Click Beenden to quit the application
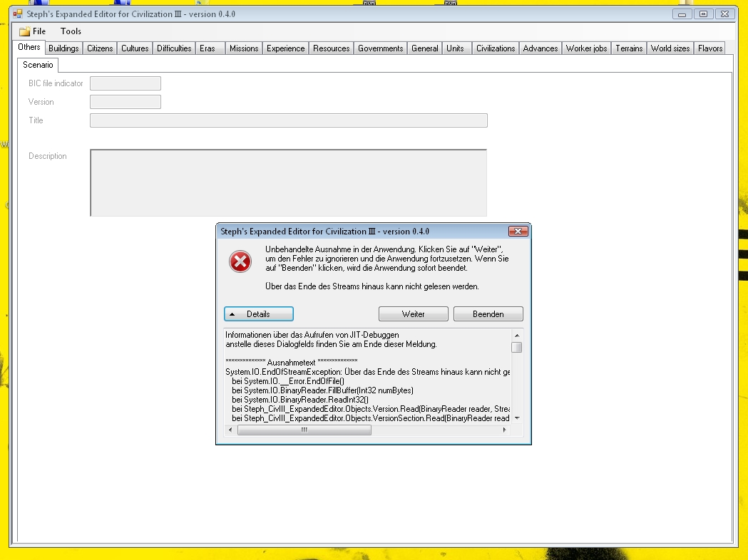This screenshot has height=560, width=748. tap(488, 314)
